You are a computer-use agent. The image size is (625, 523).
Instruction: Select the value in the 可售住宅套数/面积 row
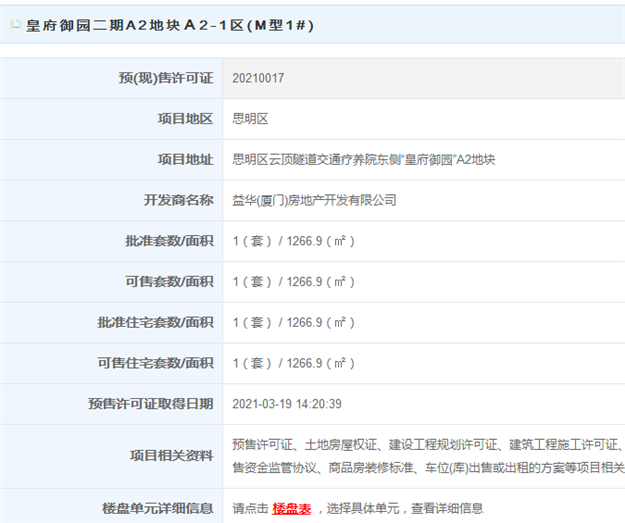(x=293, y=363)
